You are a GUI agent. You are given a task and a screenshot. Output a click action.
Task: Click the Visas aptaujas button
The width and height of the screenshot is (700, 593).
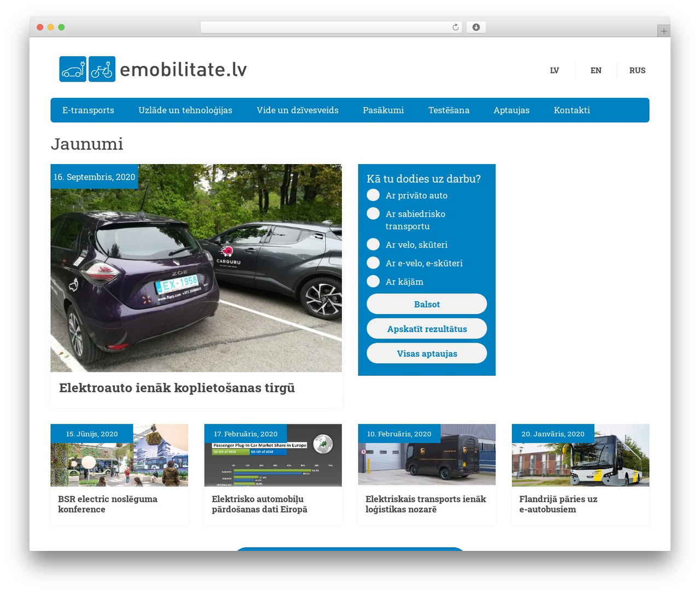(427, 353)
